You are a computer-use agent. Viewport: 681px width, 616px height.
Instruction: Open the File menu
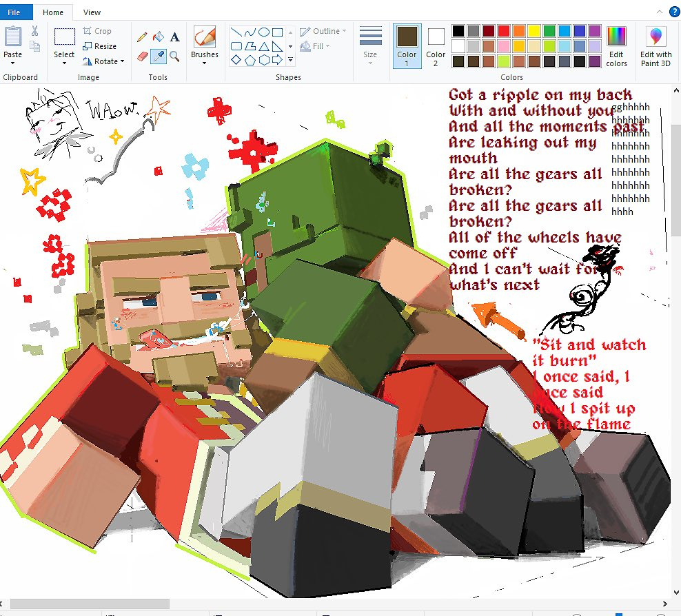click(x=15, y=12)
